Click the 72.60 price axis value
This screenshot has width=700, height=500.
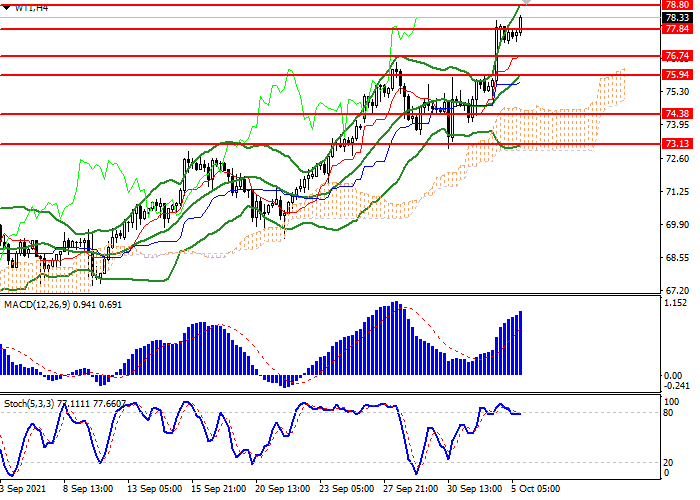point(677,158)
